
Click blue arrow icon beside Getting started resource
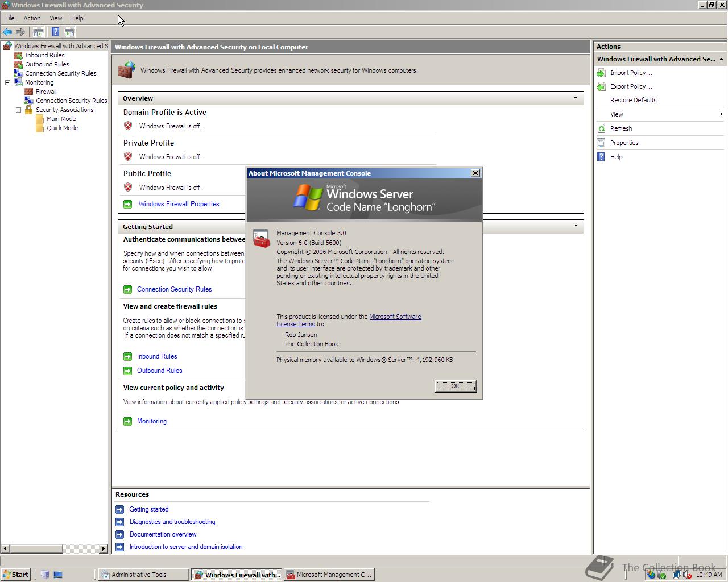point(119,509)
